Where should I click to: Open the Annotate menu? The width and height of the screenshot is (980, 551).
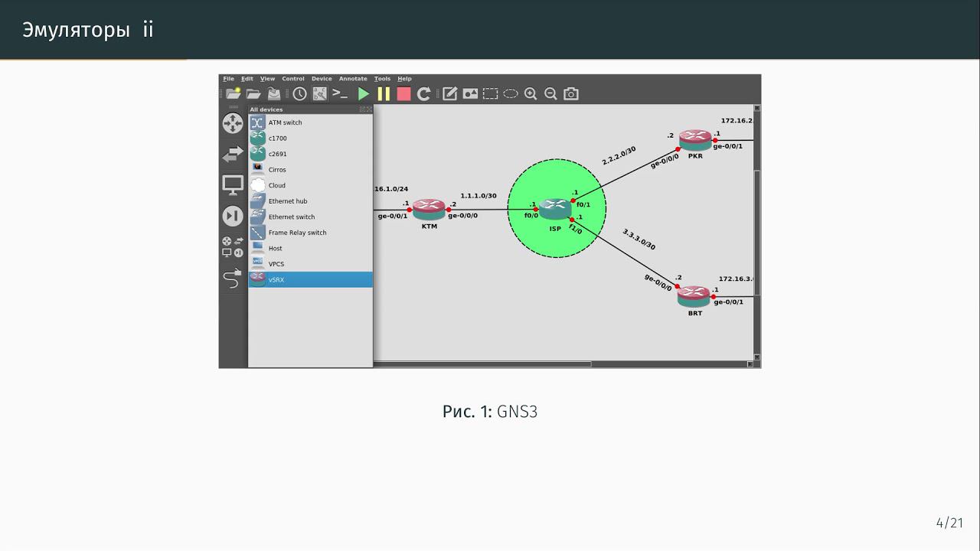(353, 79)
